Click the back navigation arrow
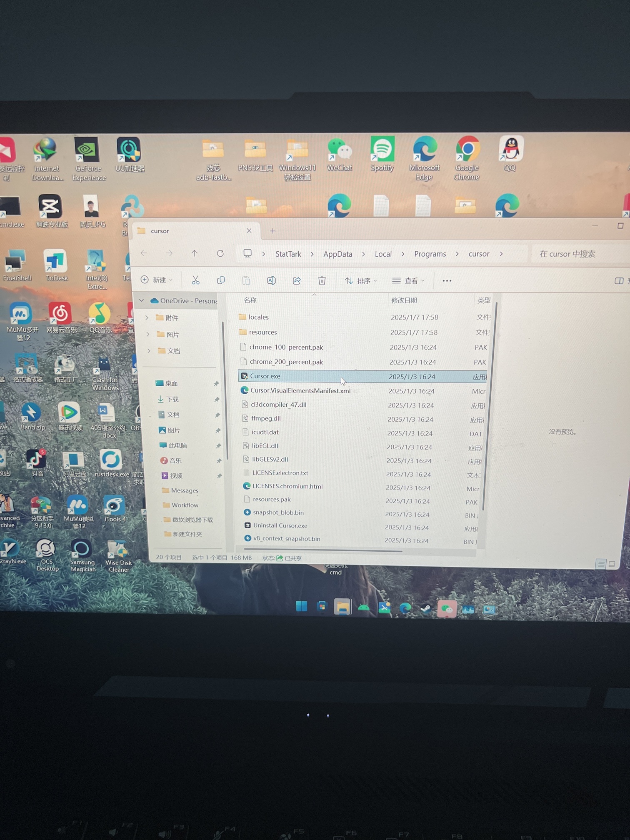 144,253
